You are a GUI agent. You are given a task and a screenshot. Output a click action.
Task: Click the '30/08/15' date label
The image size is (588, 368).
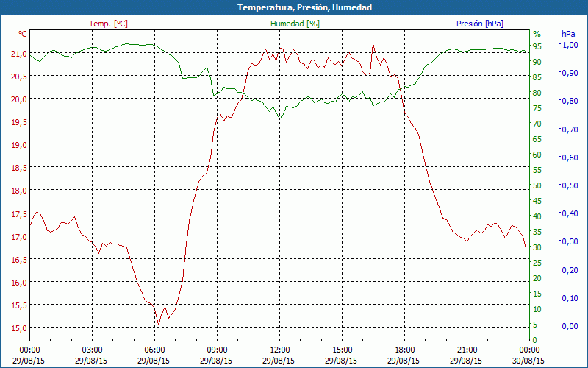[x=528, y=361]
